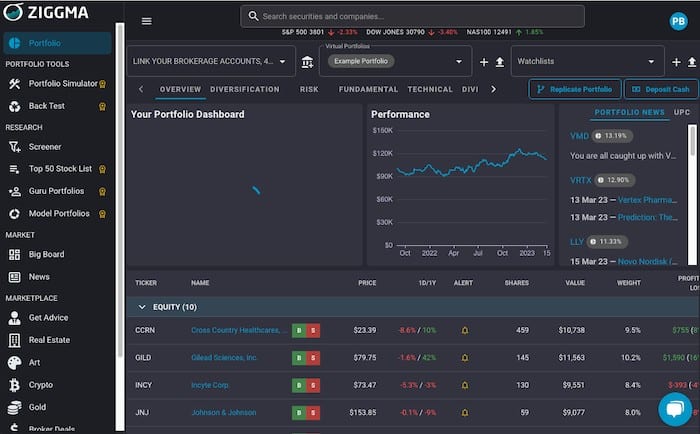700x434 pixels.
Task: Open the hamburger menu icon
Action: (146, 21)
